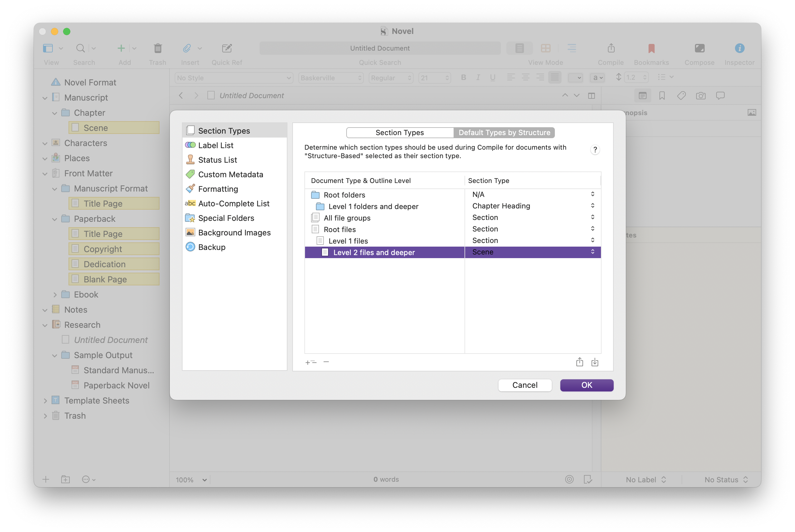Select Custom Metadata in settings sidebar

(230, 175)
